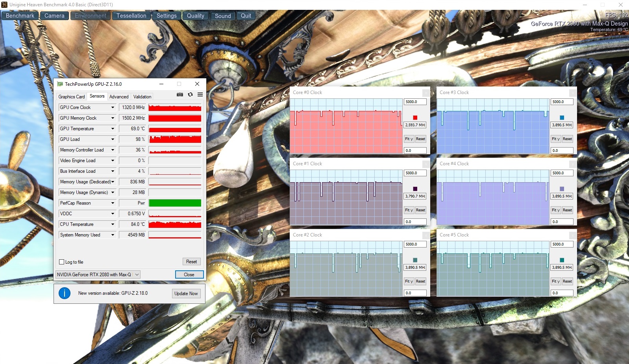Close the Core #0 Clock graph panel
The height and width of the screenshot is (364, 629).
426,93
